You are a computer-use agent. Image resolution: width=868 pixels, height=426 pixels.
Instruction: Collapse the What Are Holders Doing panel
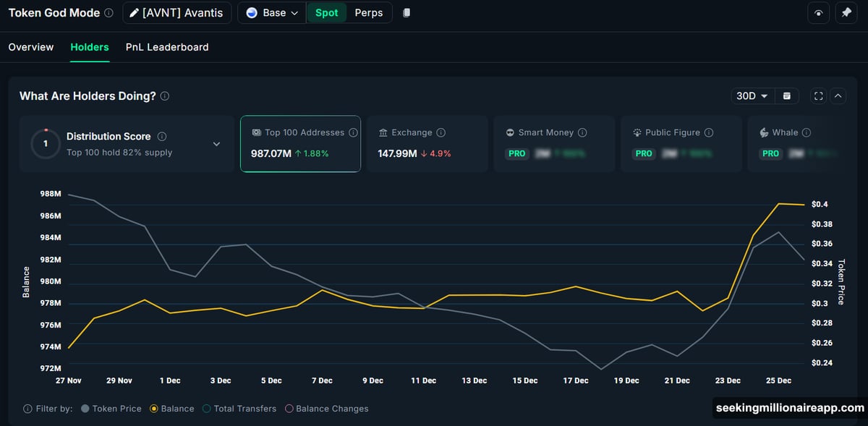pos(838,95)
